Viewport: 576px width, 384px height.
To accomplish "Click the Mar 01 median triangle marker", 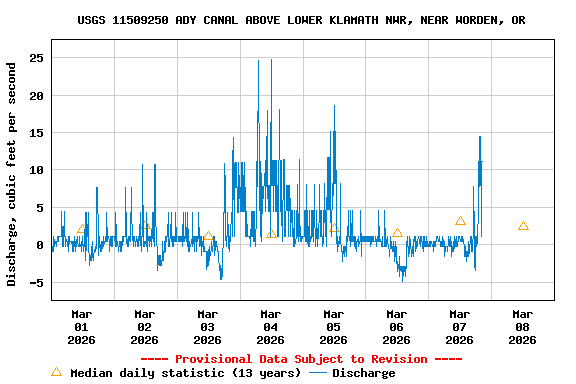I will [x=82, y=229].
